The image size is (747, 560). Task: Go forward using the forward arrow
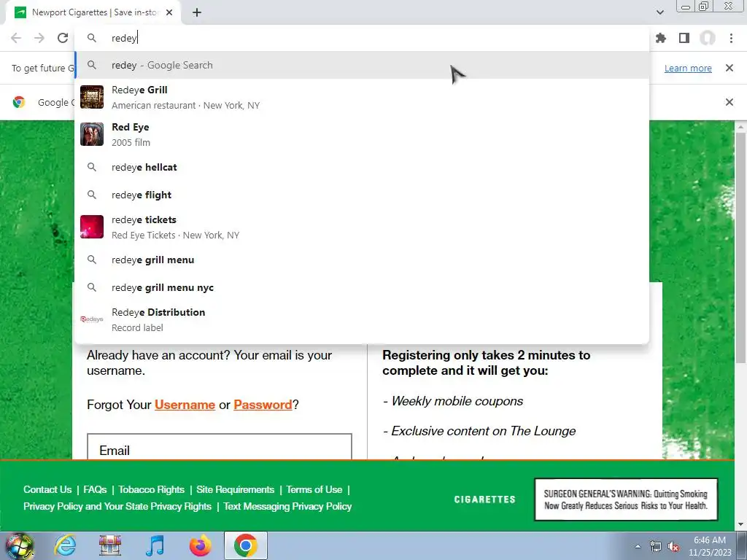(39, 38)
